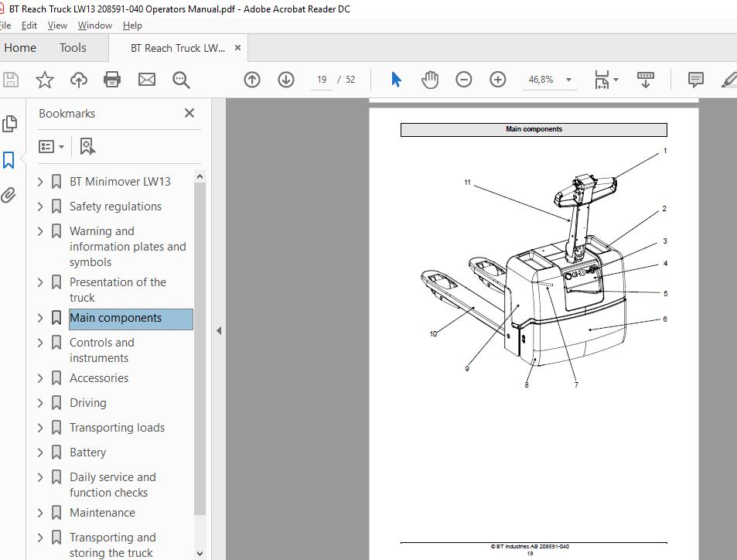Open the page display options dropdown arrow
The height and width of the screenshot is (560, 737).
click(616, 80)
